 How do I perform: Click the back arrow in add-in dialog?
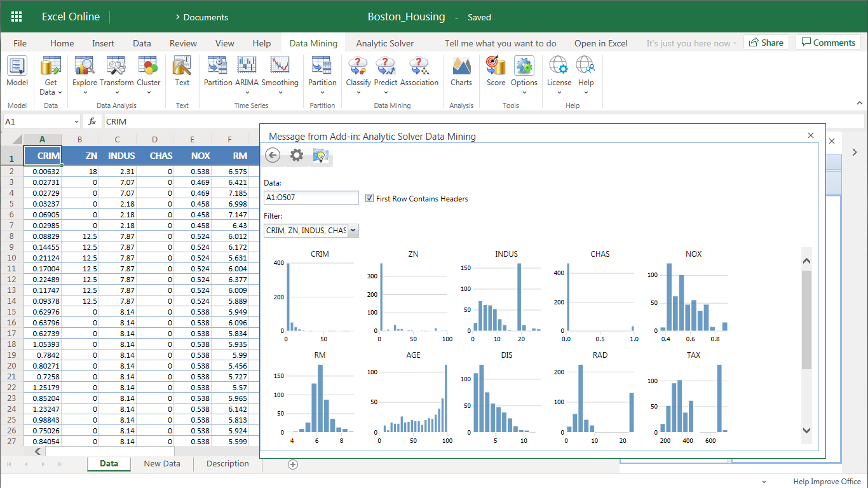(273, 156)
